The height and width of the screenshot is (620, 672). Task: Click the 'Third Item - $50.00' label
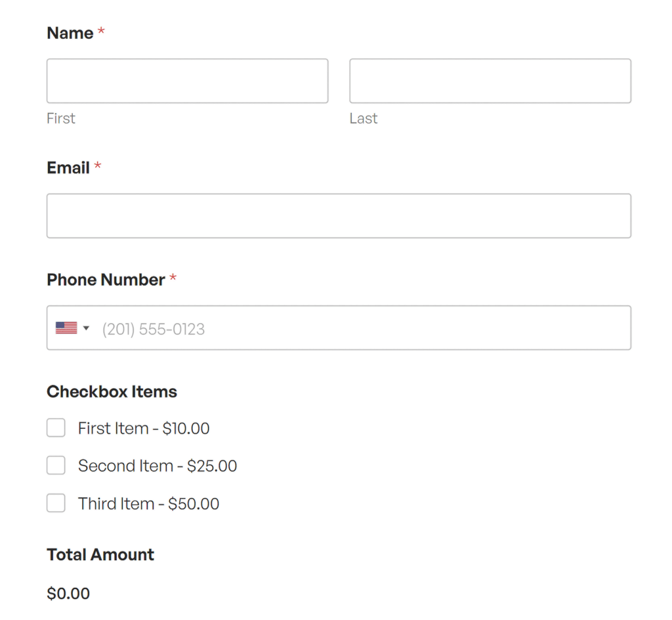[x=148, y=504]
